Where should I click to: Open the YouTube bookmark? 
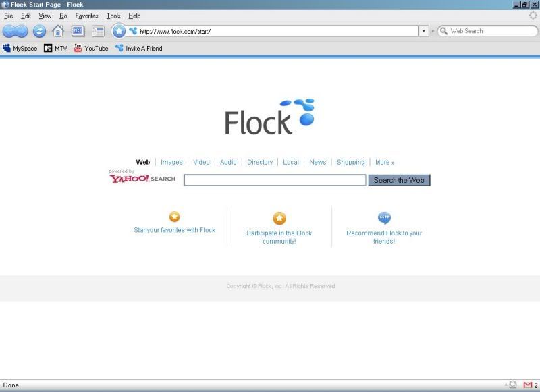coord(91,48)
